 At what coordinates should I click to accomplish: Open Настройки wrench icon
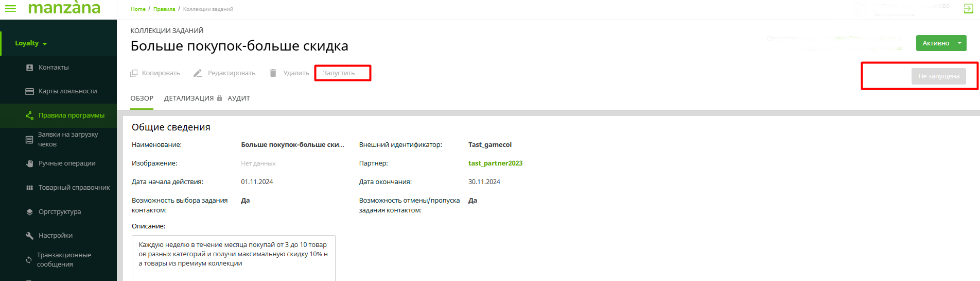29,236
